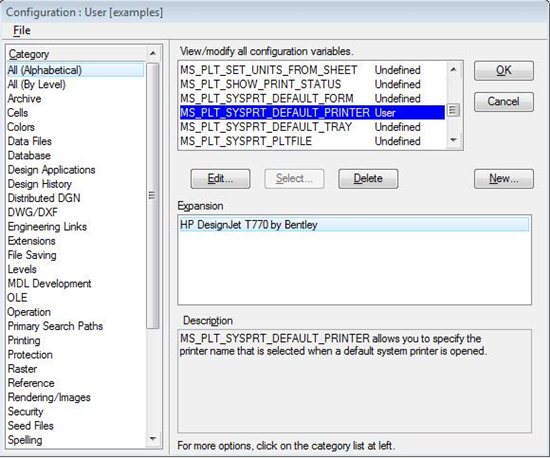Click category list scroll up arrow
Viewport: 550px width, 458px height.
click(x=153, y=53)
